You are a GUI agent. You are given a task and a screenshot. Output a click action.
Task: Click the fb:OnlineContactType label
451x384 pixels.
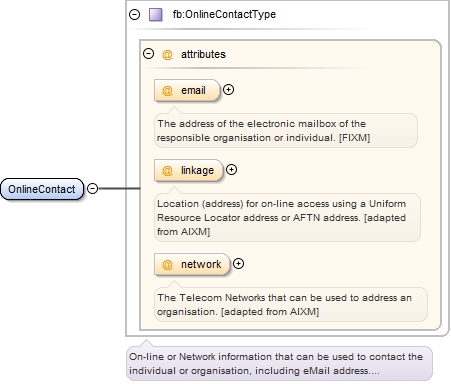tap(224, 14)
